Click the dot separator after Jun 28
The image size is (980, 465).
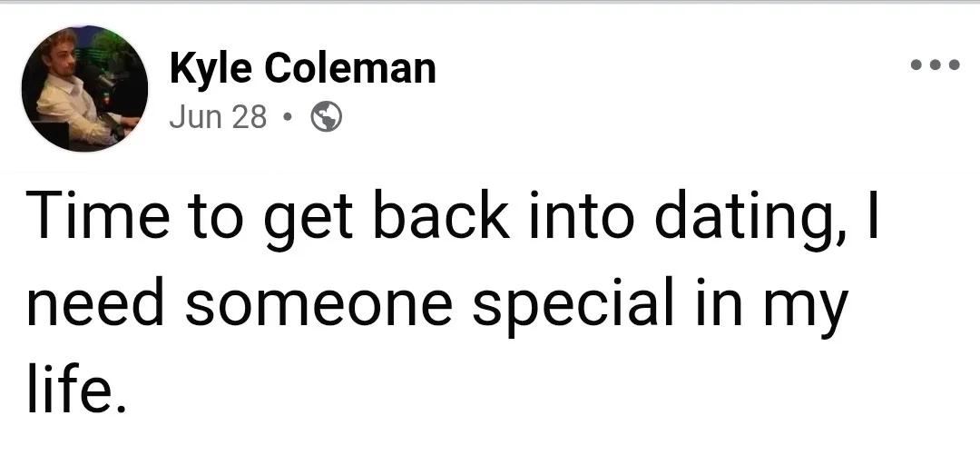pos(287,116)
